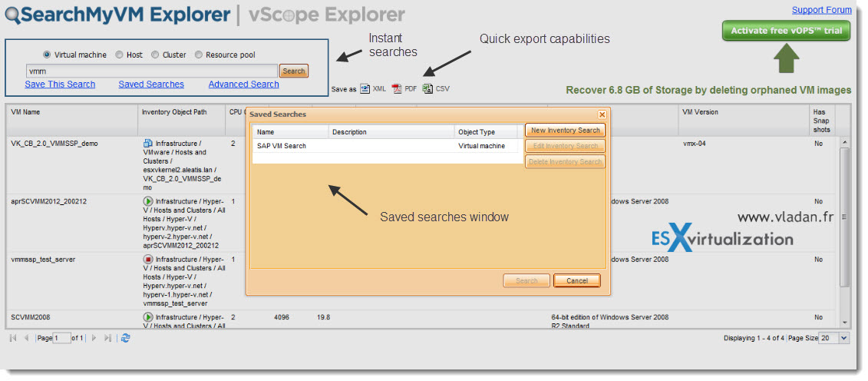Select SCVMM2008 VM name cell
Screen dimensions: 868x381
coord(31,317)
